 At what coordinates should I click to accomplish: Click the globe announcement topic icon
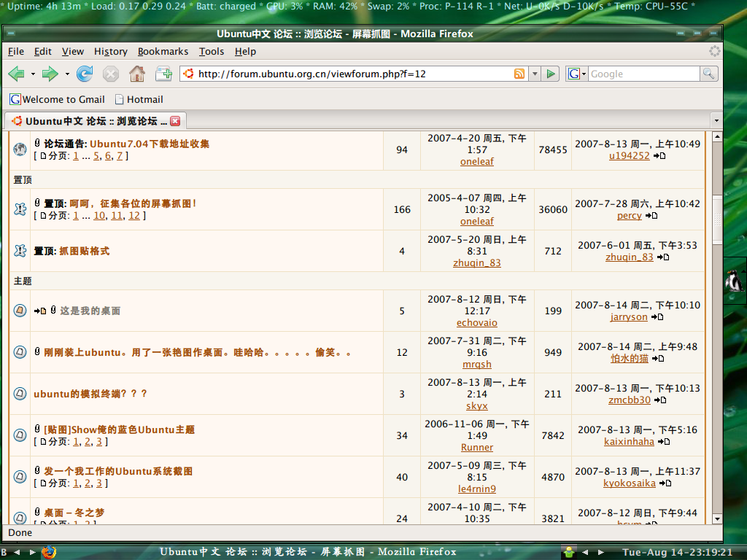(20, 149)
